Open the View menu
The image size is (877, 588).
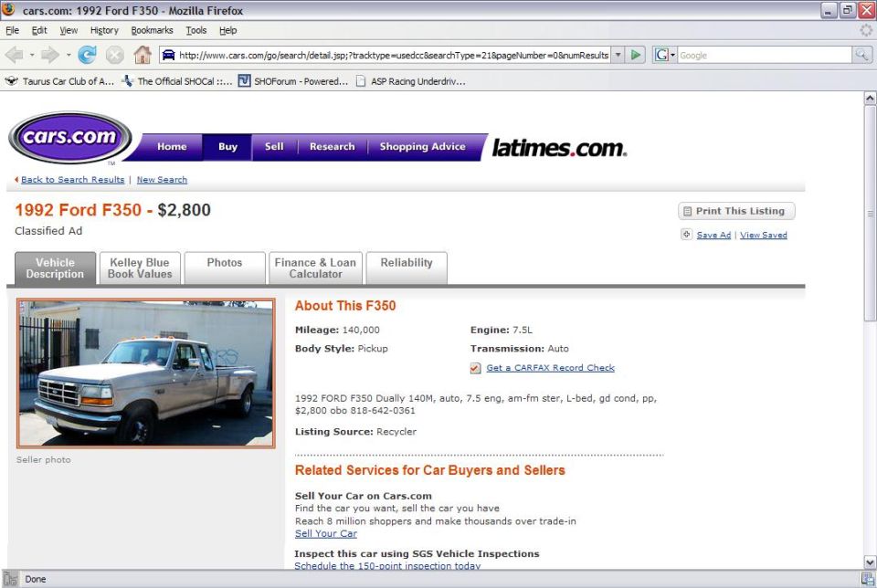tap(69, 30)
